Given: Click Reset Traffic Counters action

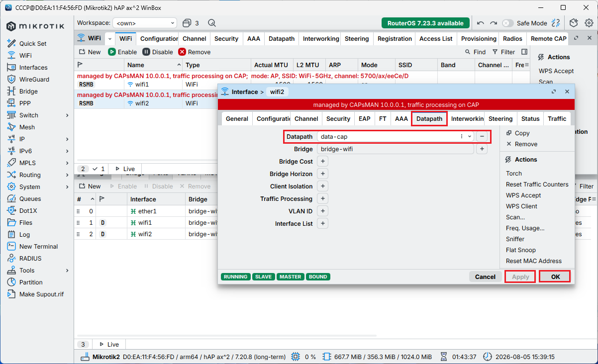Looking at the screenshot, I should pos(537,184).
